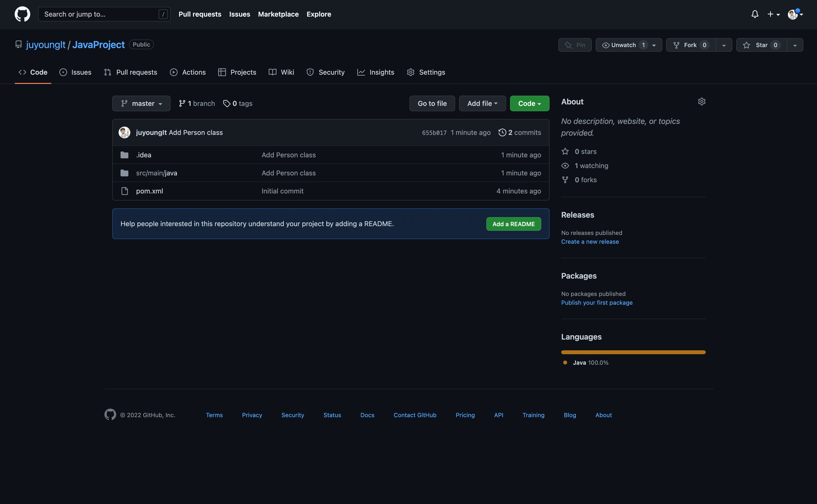View branches via 1 branch
The image size is (817, 504).
tap(197, 104)
